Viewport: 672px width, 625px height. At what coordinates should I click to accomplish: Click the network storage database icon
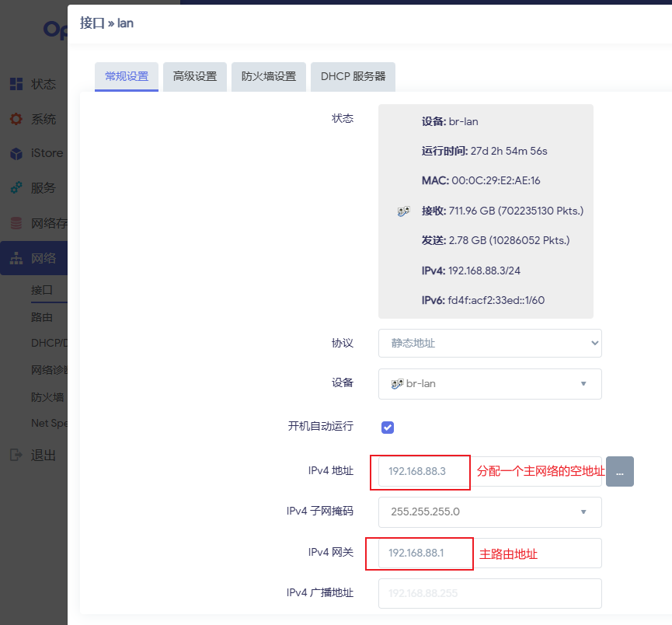click(x=16, y=224)
